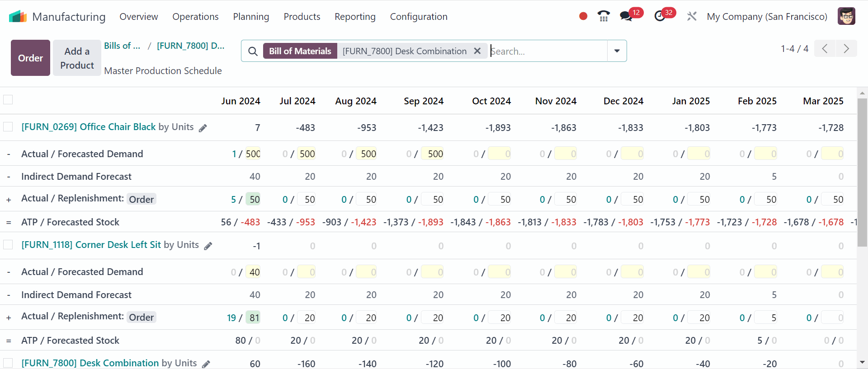Click the Manufacturing app logo icon
This screenshot has height=369, width=868.
point(18,17)
